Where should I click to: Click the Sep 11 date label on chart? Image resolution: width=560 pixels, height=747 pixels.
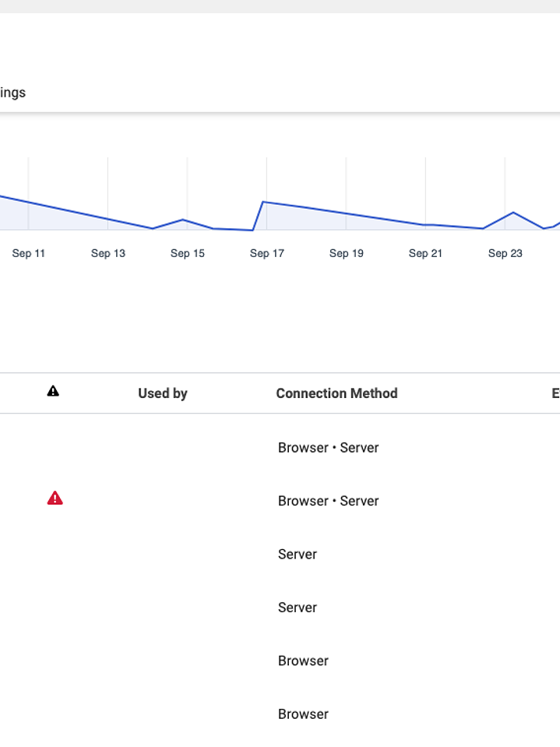click(x=29, y=253)
